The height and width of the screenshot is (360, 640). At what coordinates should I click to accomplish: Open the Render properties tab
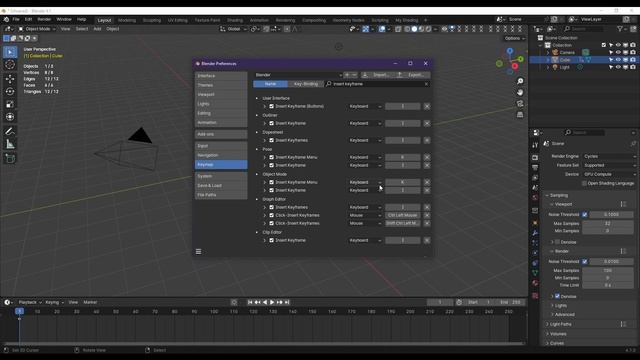[535, 158]
